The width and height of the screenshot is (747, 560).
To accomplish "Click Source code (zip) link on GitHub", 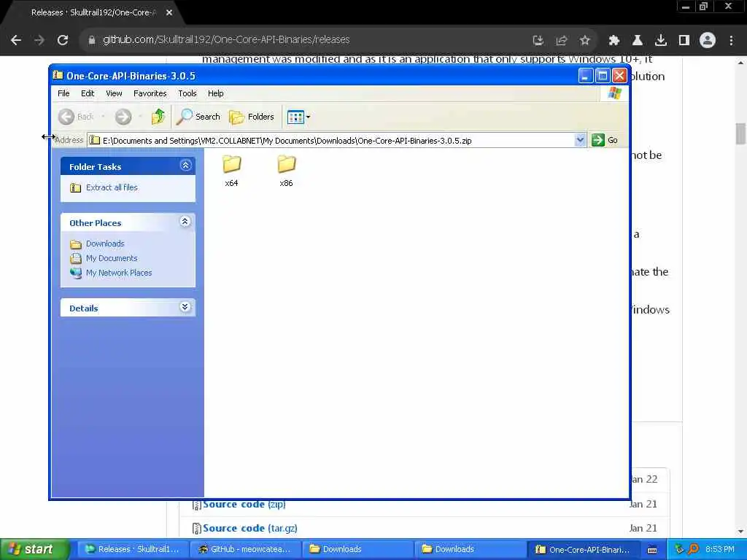I will click(x=244, y=504).
